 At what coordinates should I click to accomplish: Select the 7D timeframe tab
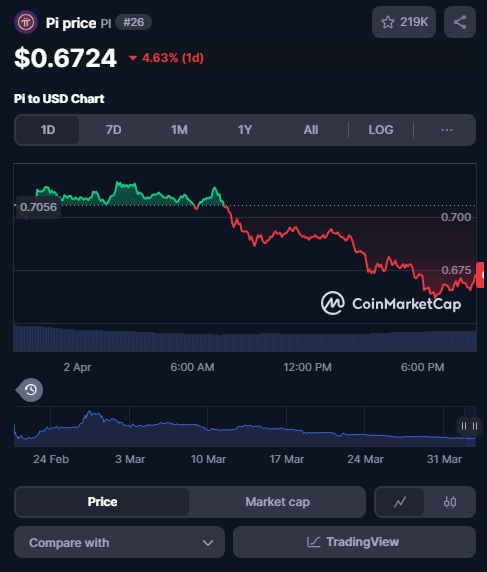tap(113, 130)
